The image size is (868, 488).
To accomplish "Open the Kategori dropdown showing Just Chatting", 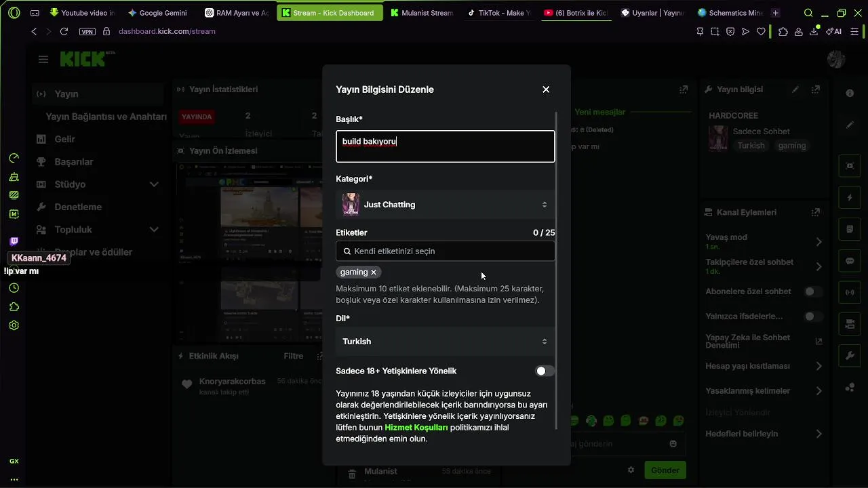I will [x=446, y=205].
